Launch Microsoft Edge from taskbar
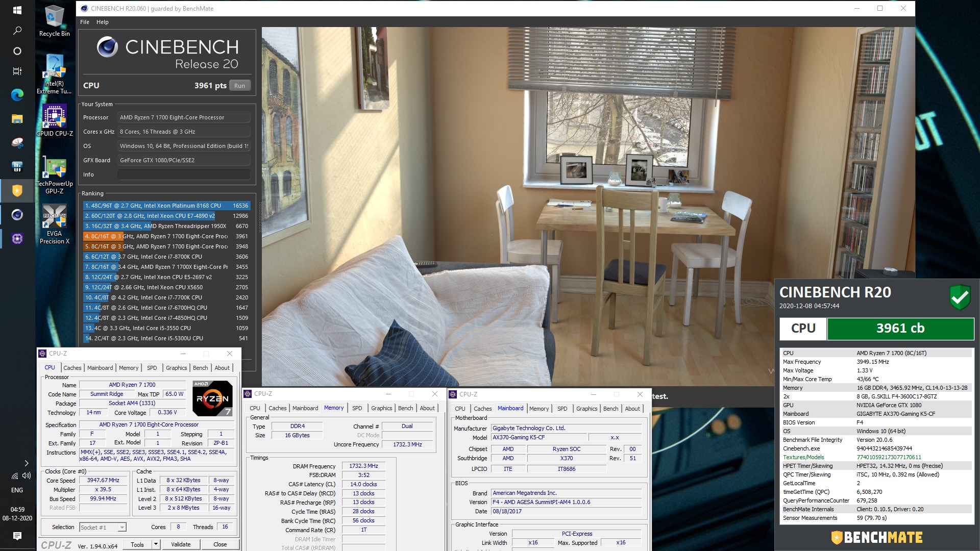Screen dimensions: 980x551 [17, 94]
